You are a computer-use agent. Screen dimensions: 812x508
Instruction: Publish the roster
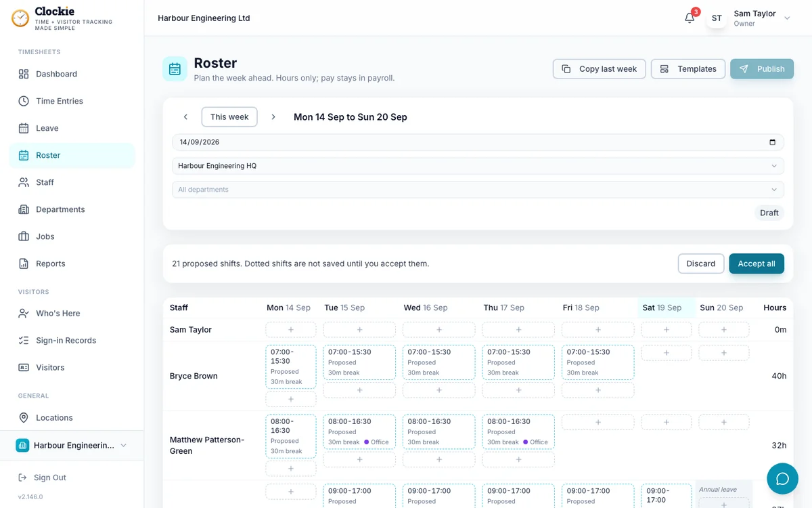pos(762,69)
